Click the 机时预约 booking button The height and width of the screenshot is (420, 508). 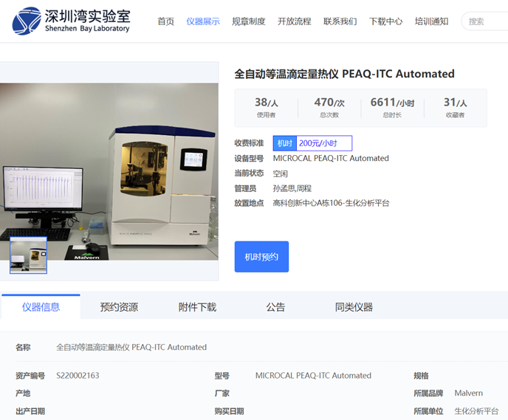(x=261, y=257)
